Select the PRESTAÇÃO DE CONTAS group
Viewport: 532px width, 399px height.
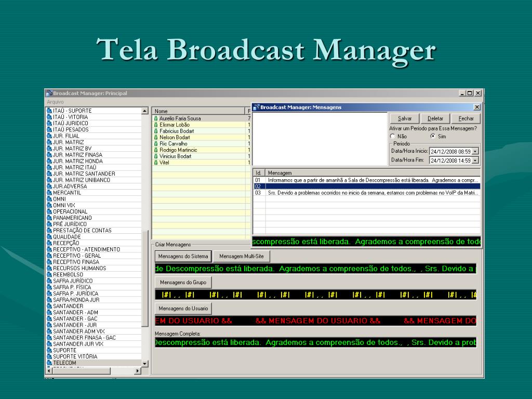[82, 230]
